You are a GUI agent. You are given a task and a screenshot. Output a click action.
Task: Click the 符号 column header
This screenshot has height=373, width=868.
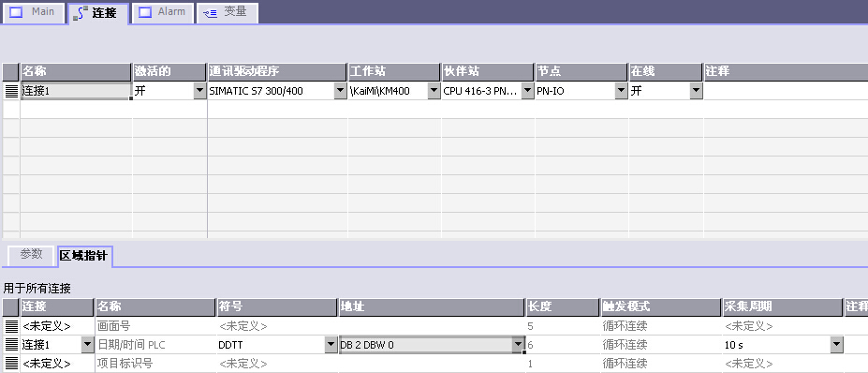(277, 307)
